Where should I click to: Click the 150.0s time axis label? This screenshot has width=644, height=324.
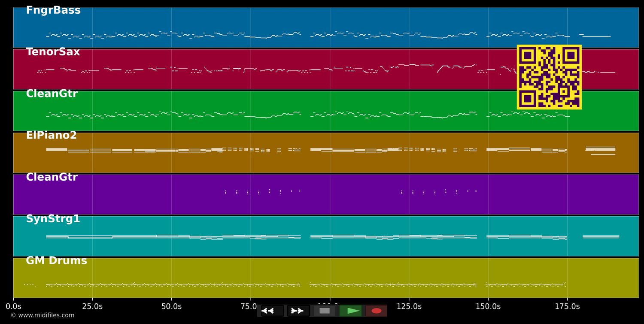pos(488,306)
